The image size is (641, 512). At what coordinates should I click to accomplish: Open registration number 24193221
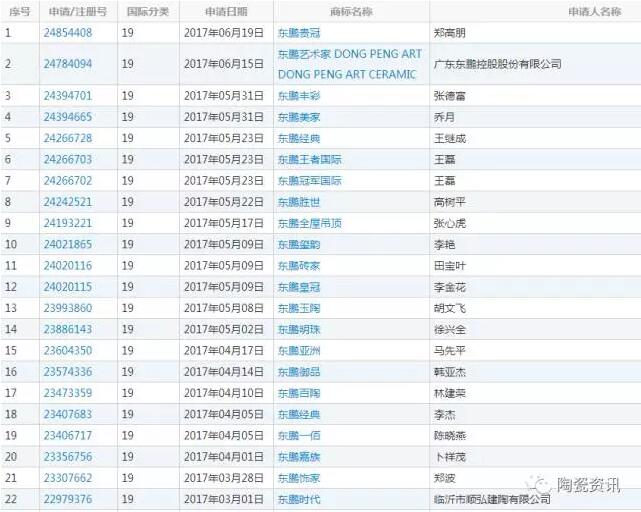[68, 223]
